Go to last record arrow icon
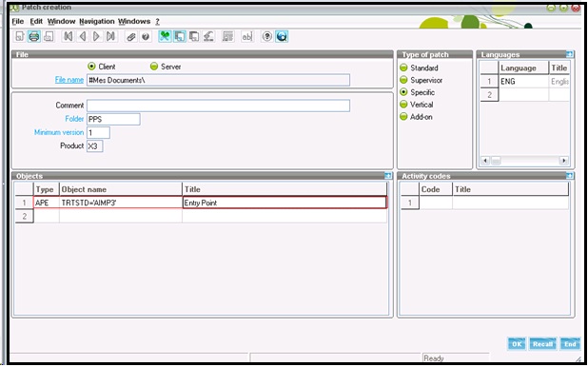Image resolution: width=588 pixels, height=367 pixels. tap(110, 36)
